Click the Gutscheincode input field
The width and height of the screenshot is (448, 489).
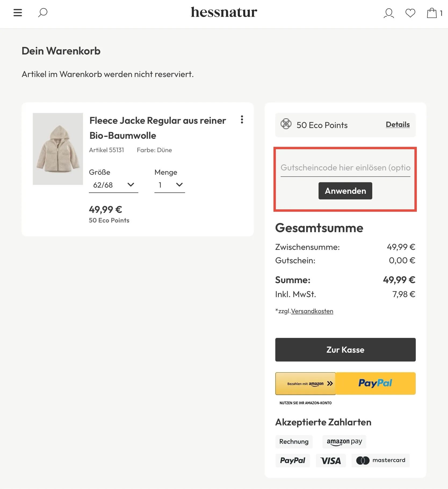[x=345, y=167]
